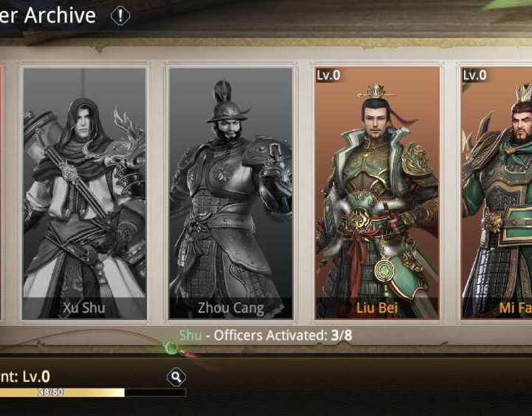Open the exclamation info icon beside Archive title
Viewport: 532px width, 416px height.
pos(120,16)
